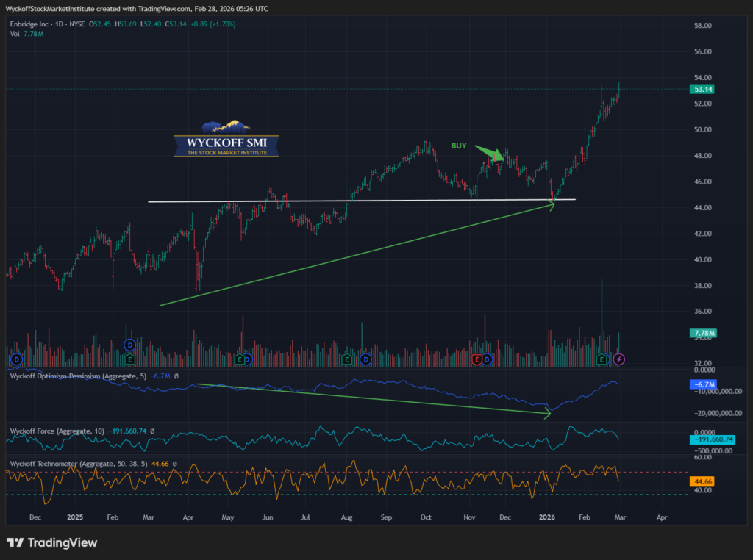Viewport: 753px width, 560px height.
Task: Click the Wyckoff SMI logo on chart
Action: coord(226,138)
